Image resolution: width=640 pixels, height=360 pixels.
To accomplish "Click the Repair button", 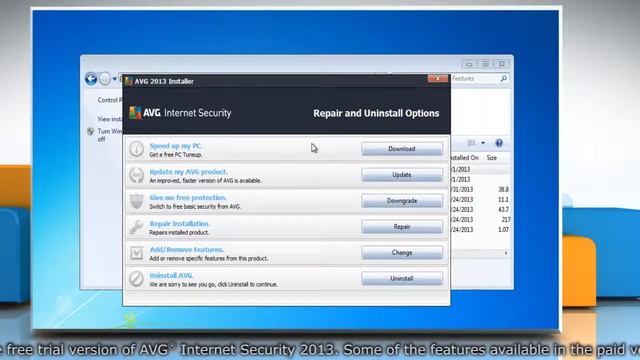I will (402, 227).
